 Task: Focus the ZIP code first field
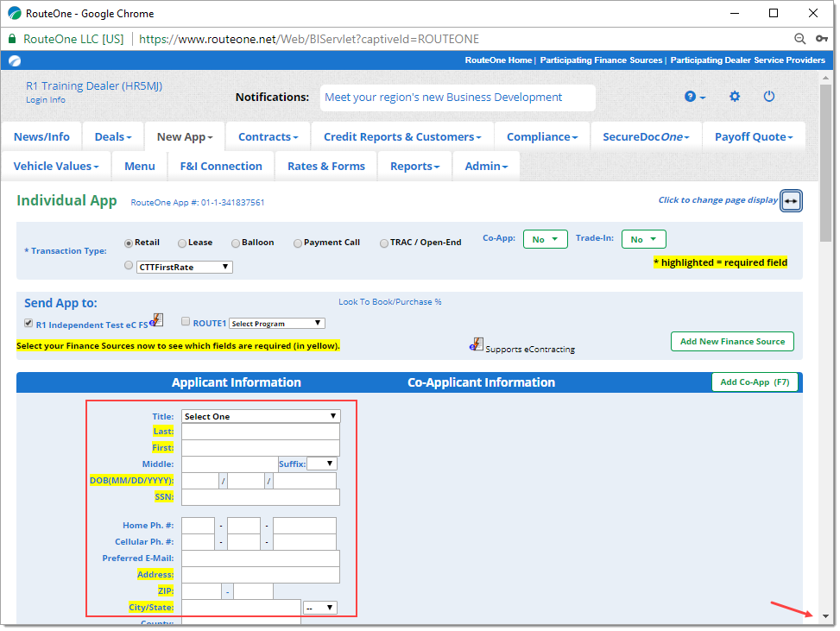click(201, 590)
